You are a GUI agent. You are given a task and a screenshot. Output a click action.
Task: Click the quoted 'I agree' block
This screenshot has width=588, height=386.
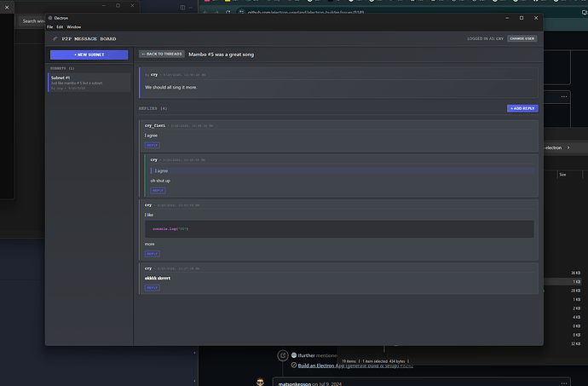pos(343,170)
